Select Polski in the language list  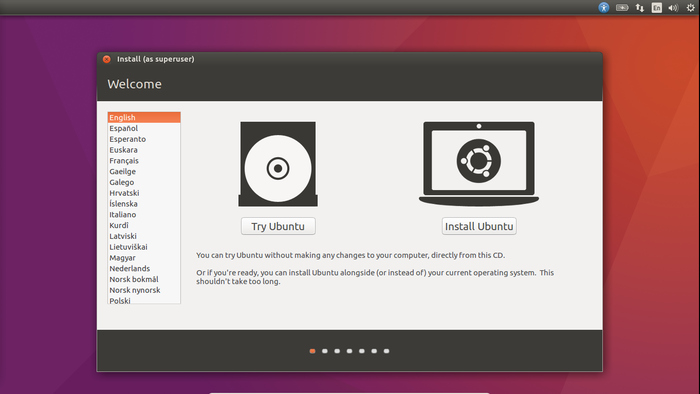point(144,300)
